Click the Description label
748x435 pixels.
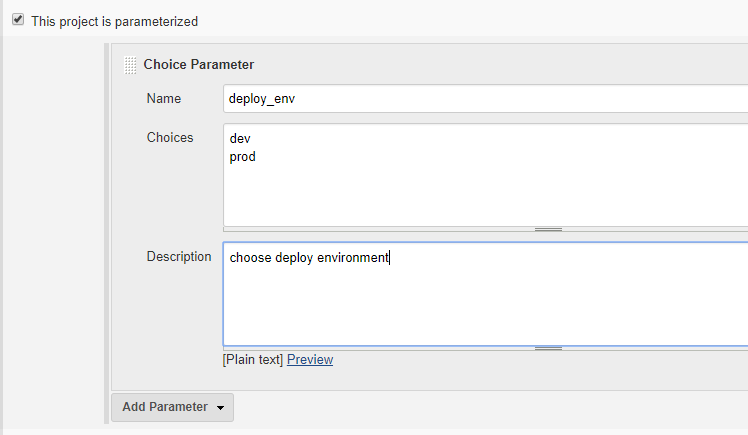(x=179, y=257)
